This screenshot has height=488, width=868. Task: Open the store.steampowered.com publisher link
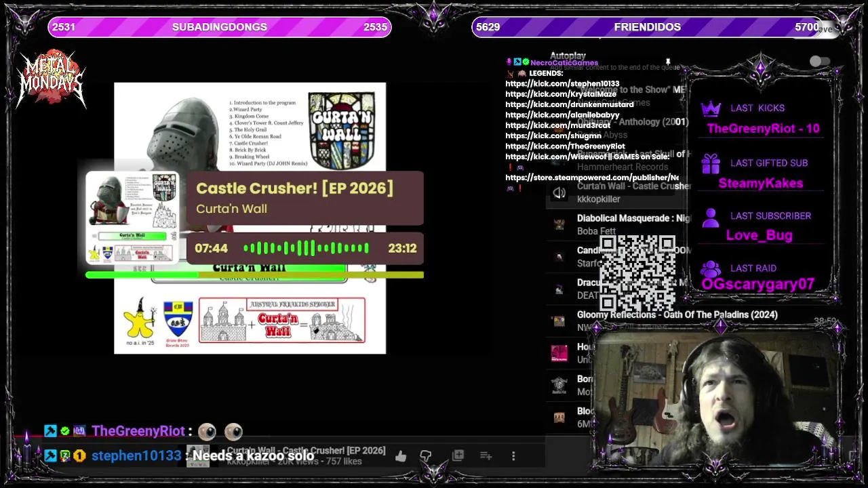(x=592, y=178)
